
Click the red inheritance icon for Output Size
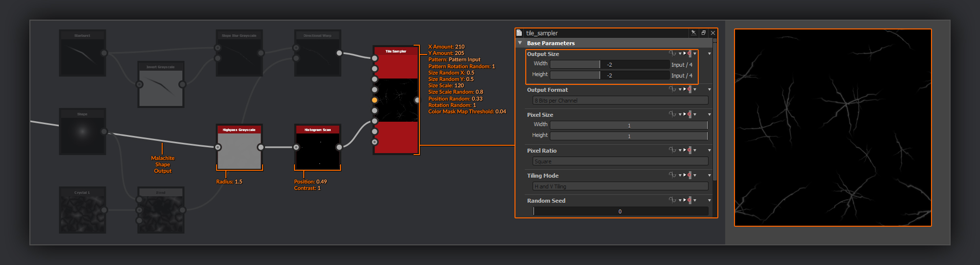689,53
